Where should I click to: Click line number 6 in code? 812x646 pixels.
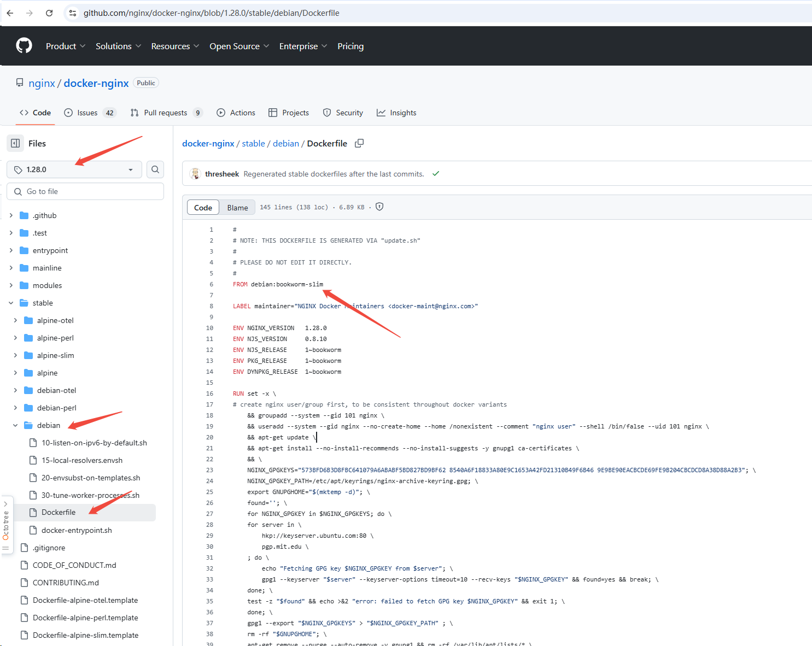211,284
